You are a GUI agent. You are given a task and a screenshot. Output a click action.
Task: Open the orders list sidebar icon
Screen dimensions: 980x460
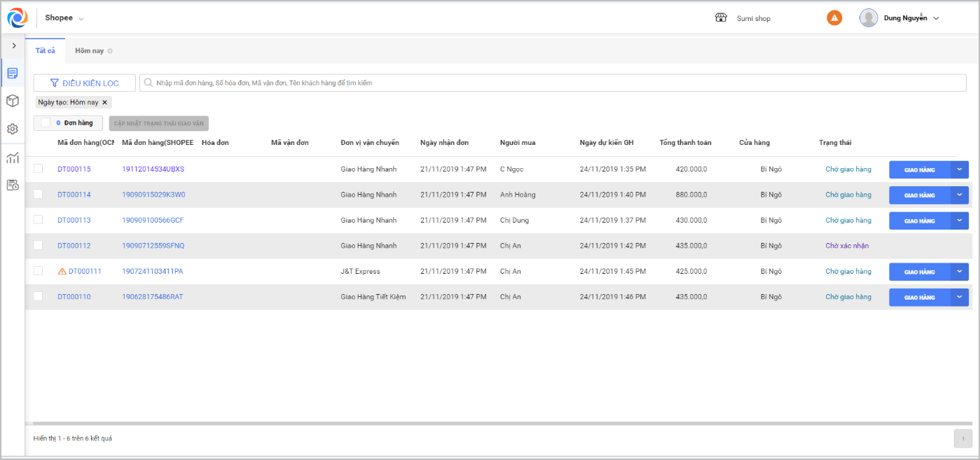(13, 73)
